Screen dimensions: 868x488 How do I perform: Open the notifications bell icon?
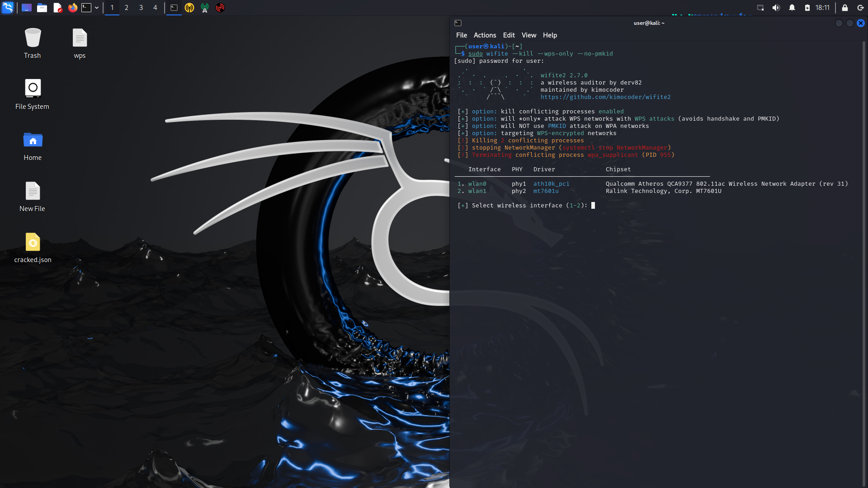[792, 8]
